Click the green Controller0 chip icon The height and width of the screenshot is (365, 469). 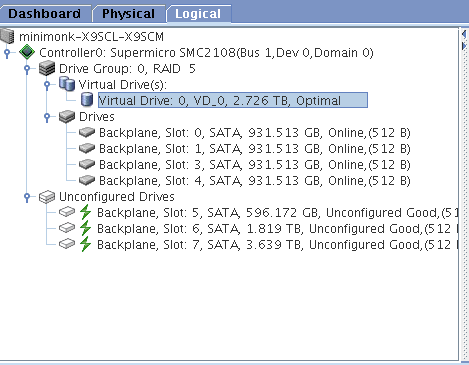pyautogui.click(x=27, y=52)
